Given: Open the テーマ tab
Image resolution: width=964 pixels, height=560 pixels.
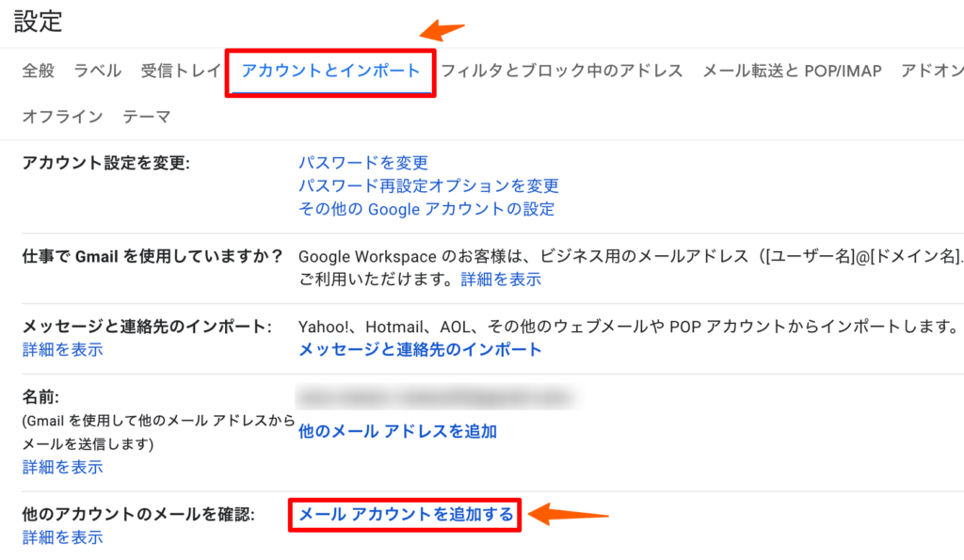Looking at the screenshot, I should pos(147,117).
